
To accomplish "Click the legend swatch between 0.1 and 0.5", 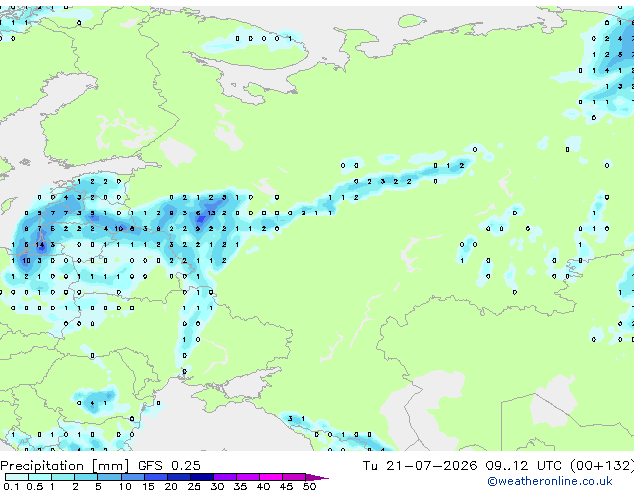I will click(17, 477).
